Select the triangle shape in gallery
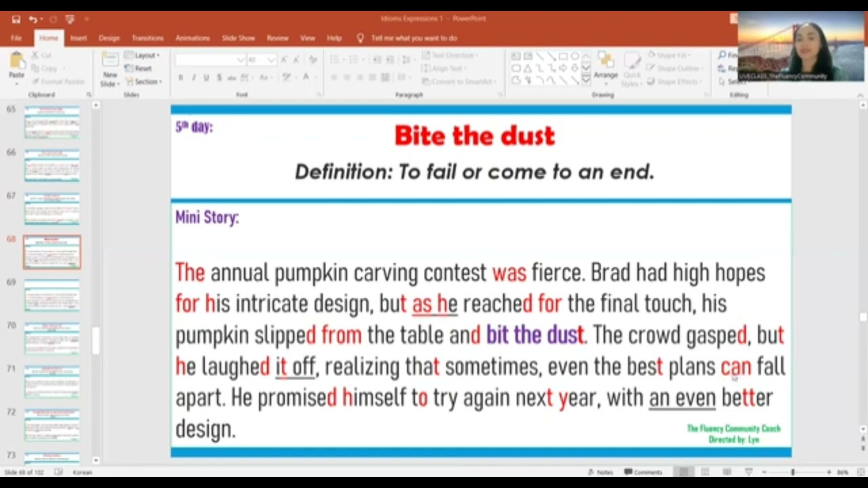Image resolution: width=868 pixels, height=488 pixels. point(528,68)
